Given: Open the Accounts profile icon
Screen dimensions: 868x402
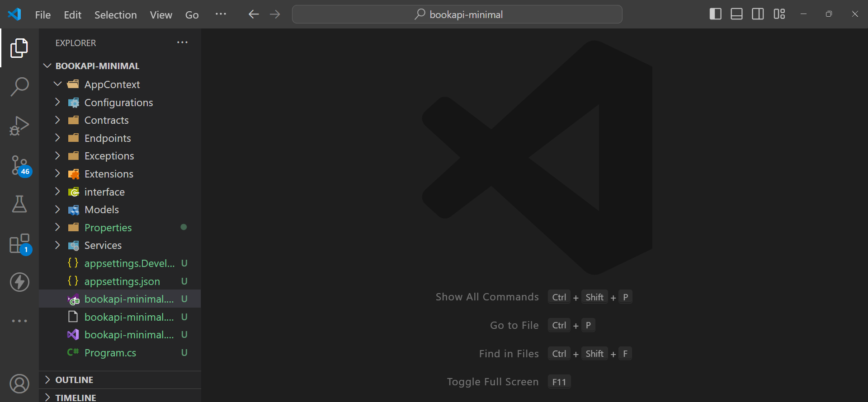Looking at the screenshot, I should (x=19, y=384).
